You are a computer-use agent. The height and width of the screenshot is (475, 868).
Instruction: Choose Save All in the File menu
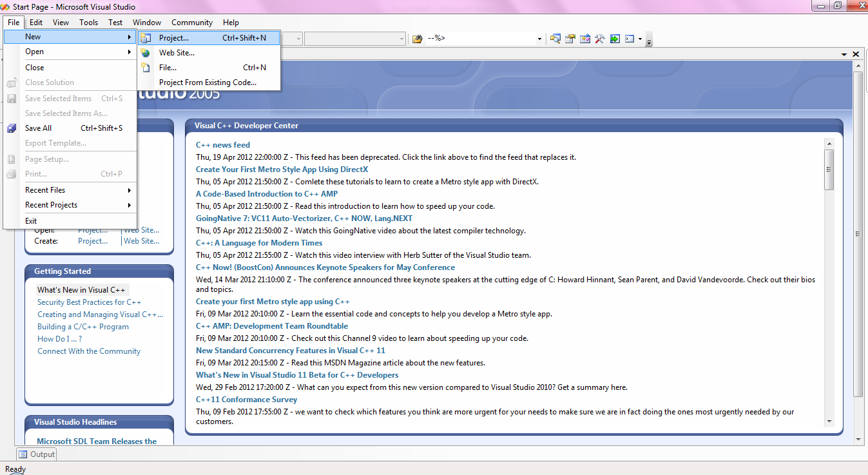(70, 128)
